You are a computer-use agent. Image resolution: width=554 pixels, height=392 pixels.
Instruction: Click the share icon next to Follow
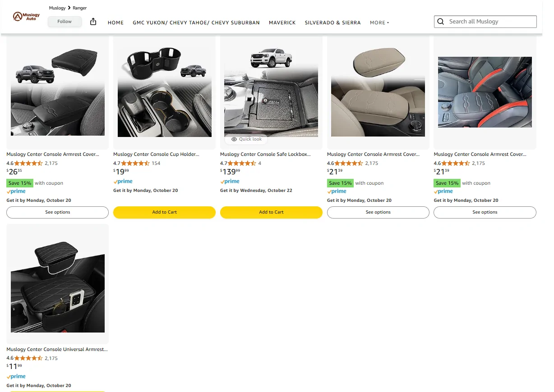(x=93, y=22)
